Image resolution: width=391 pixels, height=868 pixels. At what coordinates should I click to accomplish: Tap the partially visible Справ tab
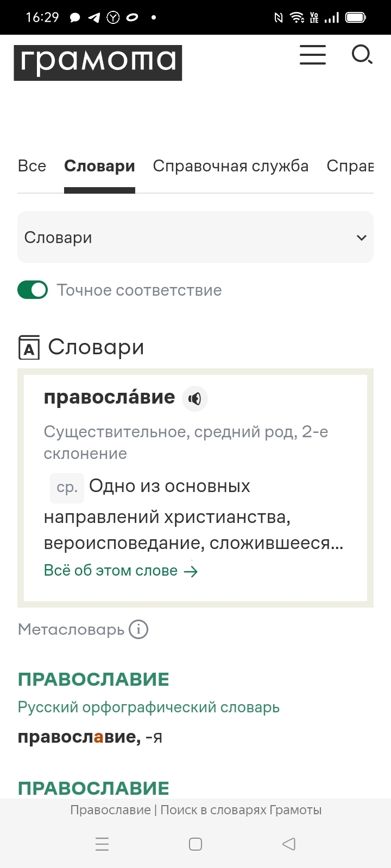point(350,166)
